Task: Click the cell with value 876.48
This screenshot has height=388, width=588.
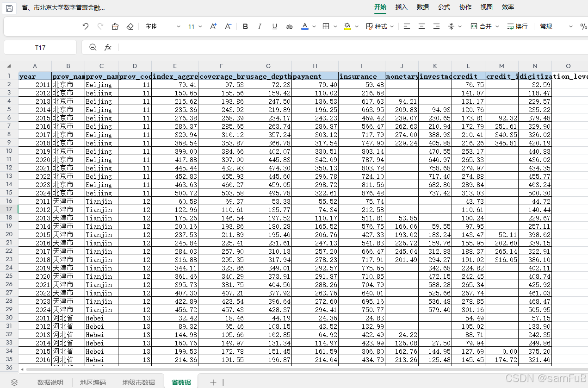Action: point(362,193)
